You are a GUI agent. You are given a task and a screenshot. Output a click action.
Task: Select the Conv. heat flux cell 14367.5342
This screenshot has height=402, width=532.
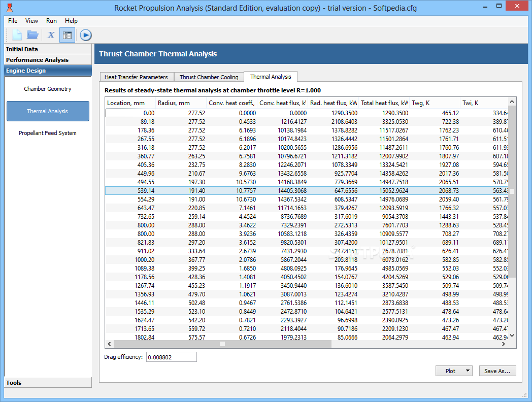[x=283, y=199]
